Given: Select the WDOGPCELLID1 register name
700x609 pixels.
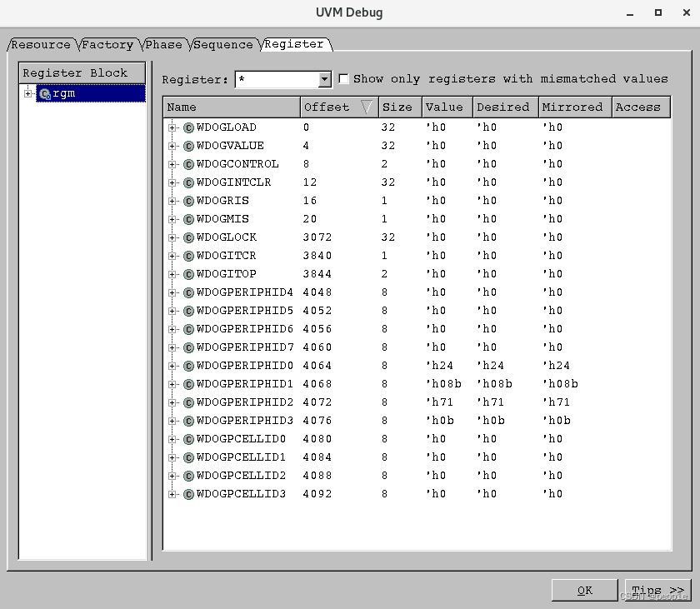Looking at the screenshot, I should pos(241,457).
